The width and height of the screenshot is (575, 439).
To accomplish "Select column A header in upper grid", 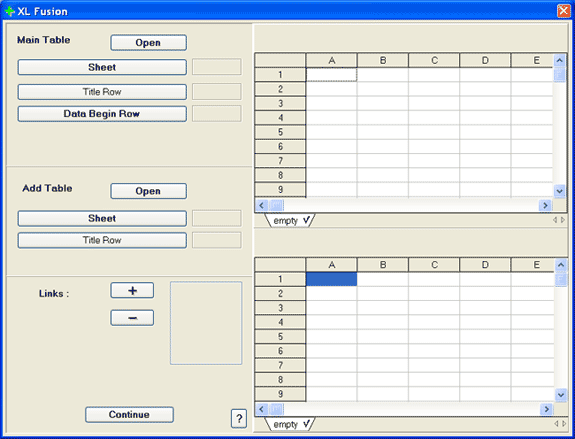I will tap(332, 61).
